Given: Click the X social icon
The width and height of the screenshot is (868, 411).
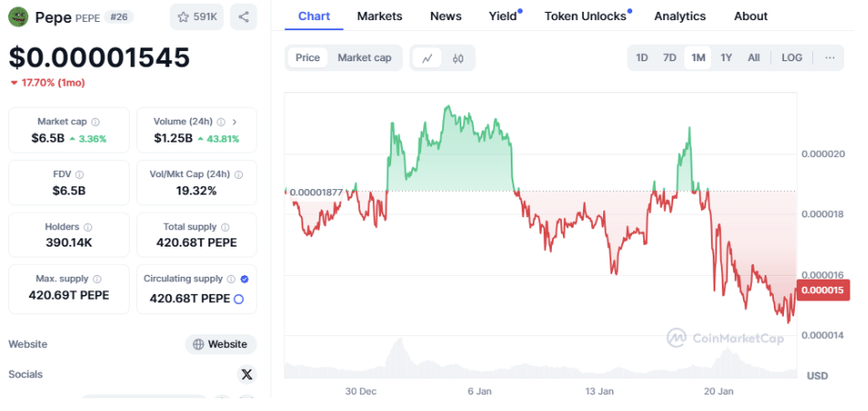Looking at the screenshot, I should [247, 374].
